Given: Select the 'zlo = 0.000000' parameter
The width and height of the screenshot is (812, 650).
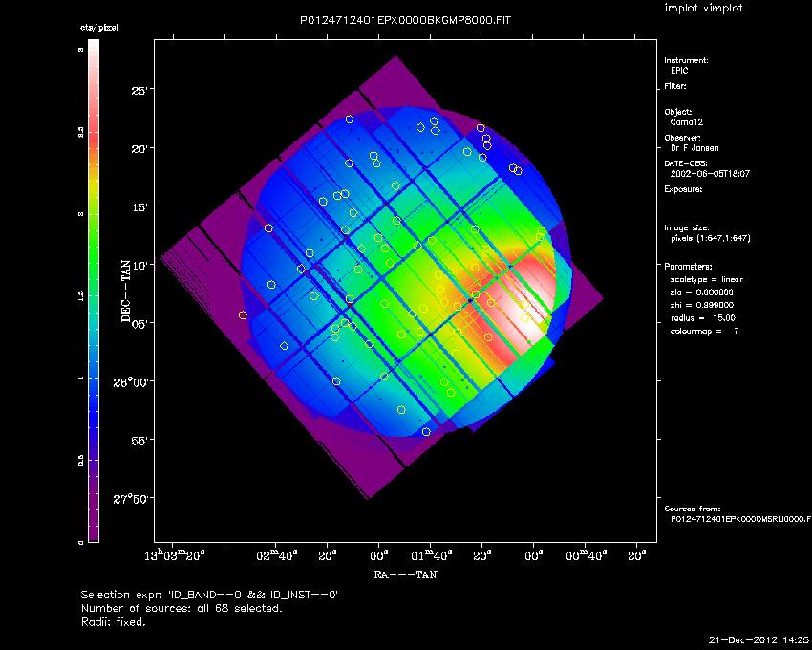Looking at the screenshot, I should point(702,292).
